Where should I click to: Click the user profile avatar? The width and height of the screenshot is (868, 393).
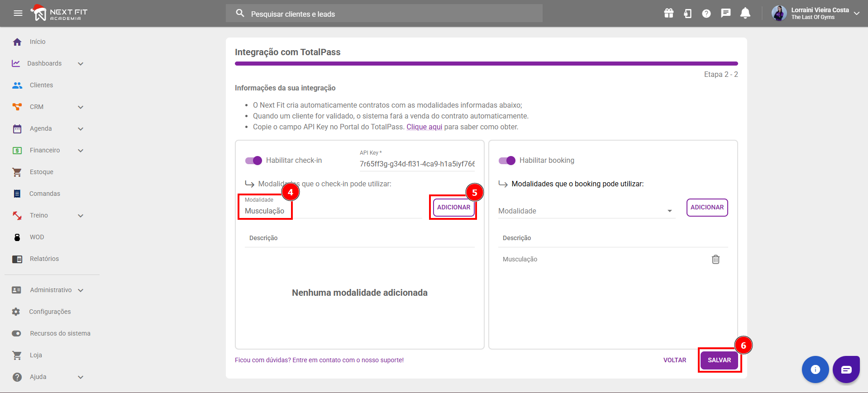coord(779,13)
